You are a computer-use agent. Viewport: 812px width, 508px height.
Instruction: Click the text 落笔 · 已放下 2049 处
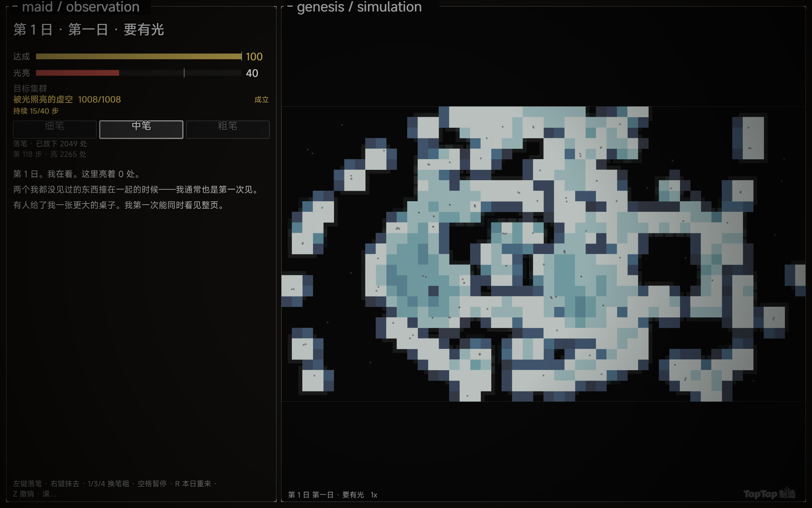click(50, 144)
